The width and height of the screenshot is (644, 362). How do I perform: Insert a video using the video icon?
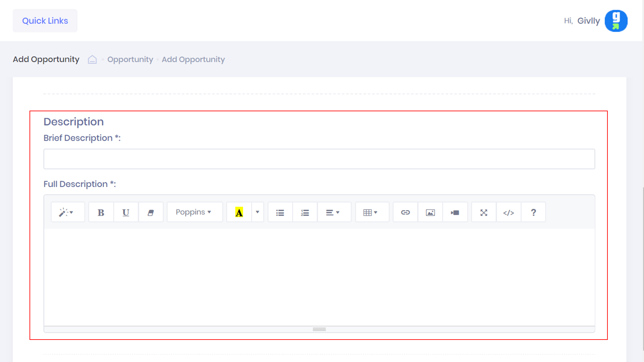pyautogui.click(x=455, y=213)
